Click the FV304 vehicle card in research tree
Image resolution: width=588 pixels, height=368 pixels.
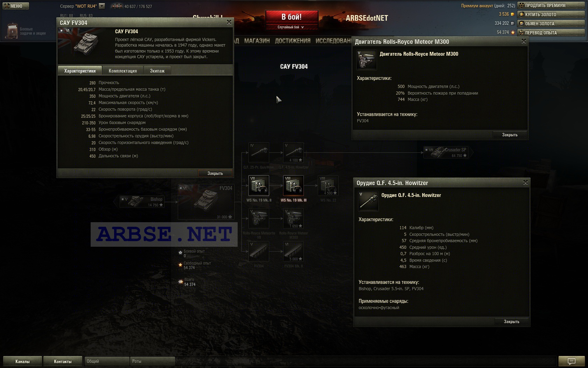coord(206,202)
